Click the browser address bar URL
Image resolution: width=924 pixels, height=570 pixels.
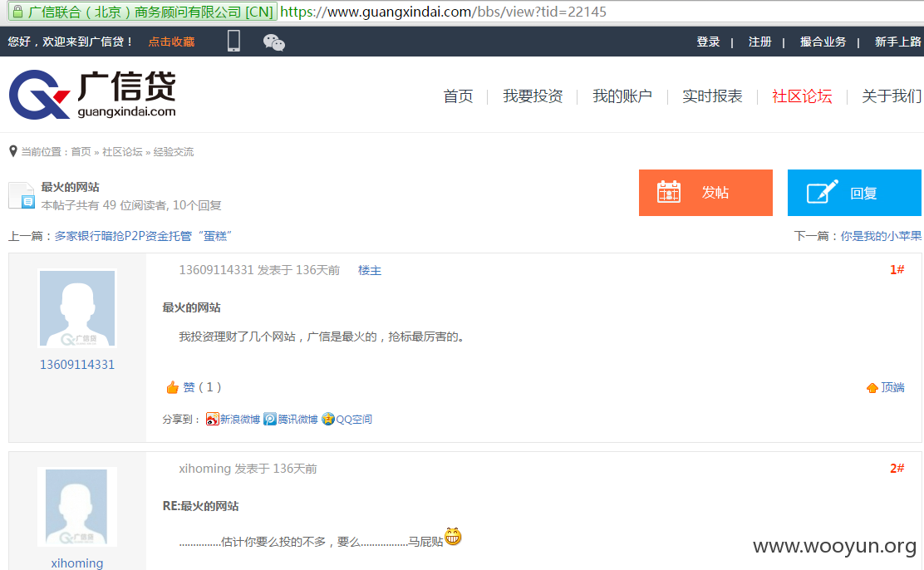tap(443, 12)
